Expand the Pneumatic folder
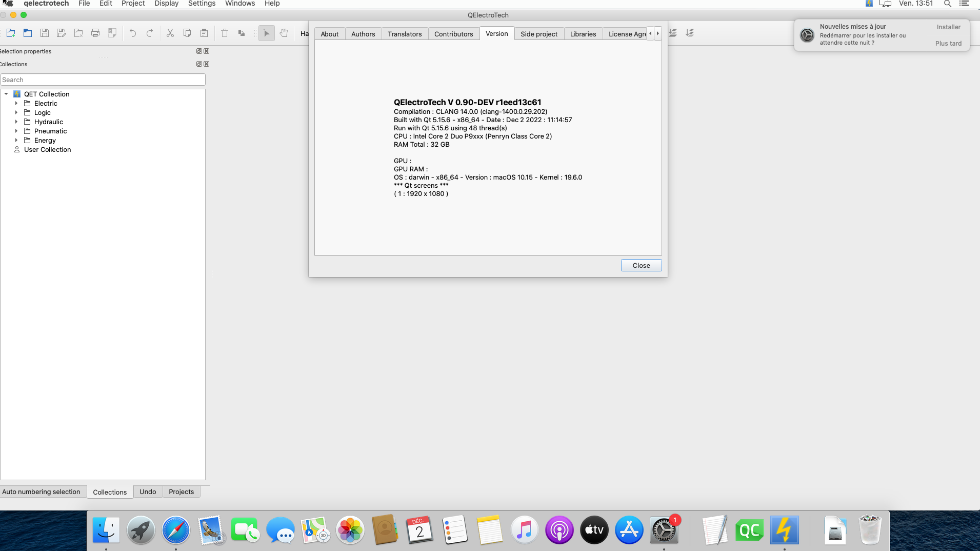The width and height of the screenshot is (980, 551). click(x=16, y=131)
